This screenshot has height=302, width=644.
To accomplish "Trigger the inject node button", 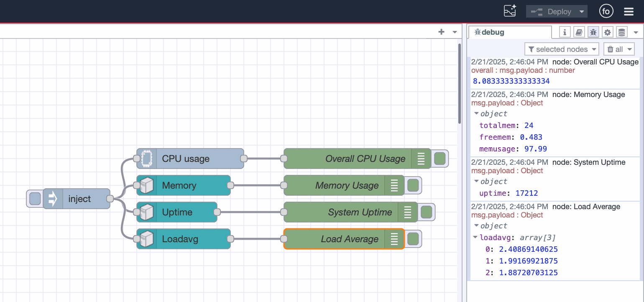I will point(35,199).
